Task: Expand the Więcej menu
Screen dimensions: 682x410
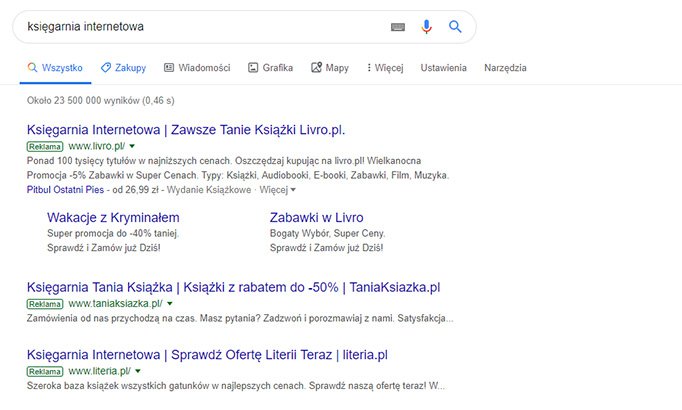Action: tap(385, 68)
